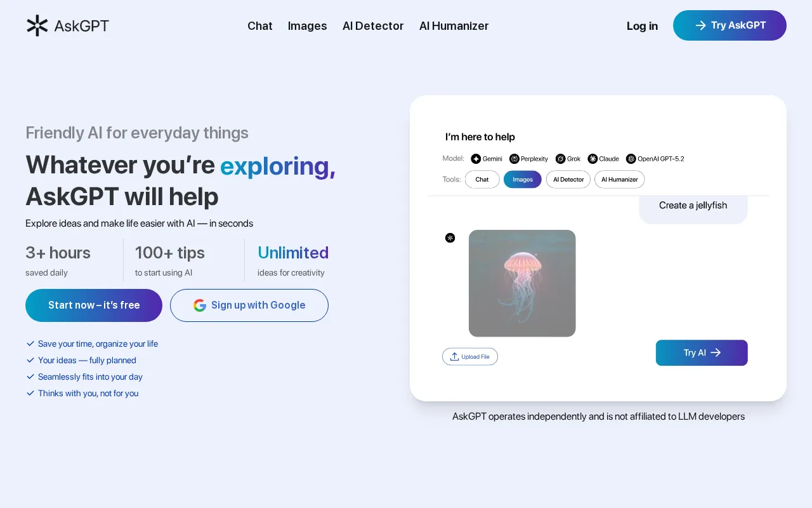Click the Gemini model name label
812x508 pixels.
(x=492, y=159)
